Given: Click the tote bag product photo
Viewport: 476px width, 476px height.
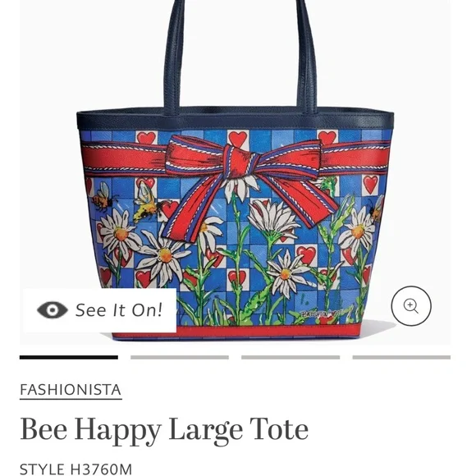Looking at the screenshot, I should pos(236,170).
